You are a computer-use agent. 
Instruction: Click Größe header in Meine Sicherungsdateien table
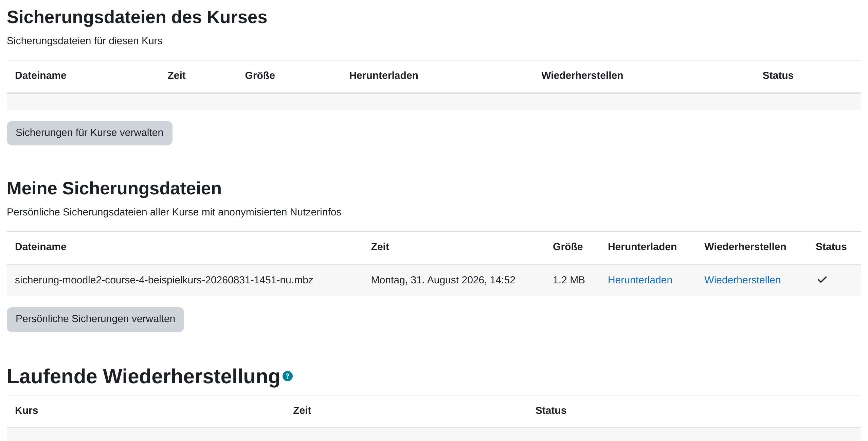[x=568, y=247]
